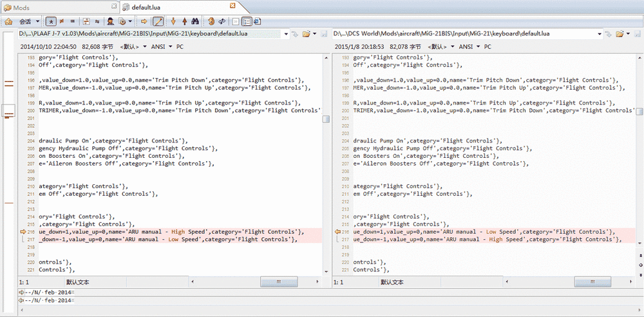Expand right pane open-folder dropdown arrow
The height and width of the screenshot is (317, 644).
point(629,34)
